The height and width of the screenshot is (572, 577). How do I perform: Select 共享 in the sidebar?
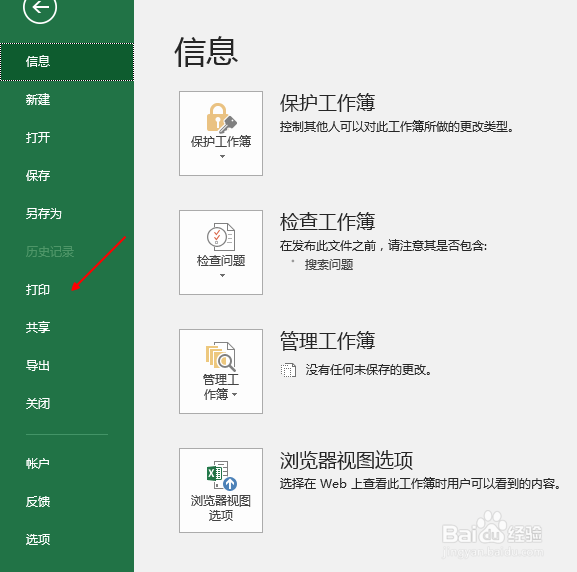point(67,328)
